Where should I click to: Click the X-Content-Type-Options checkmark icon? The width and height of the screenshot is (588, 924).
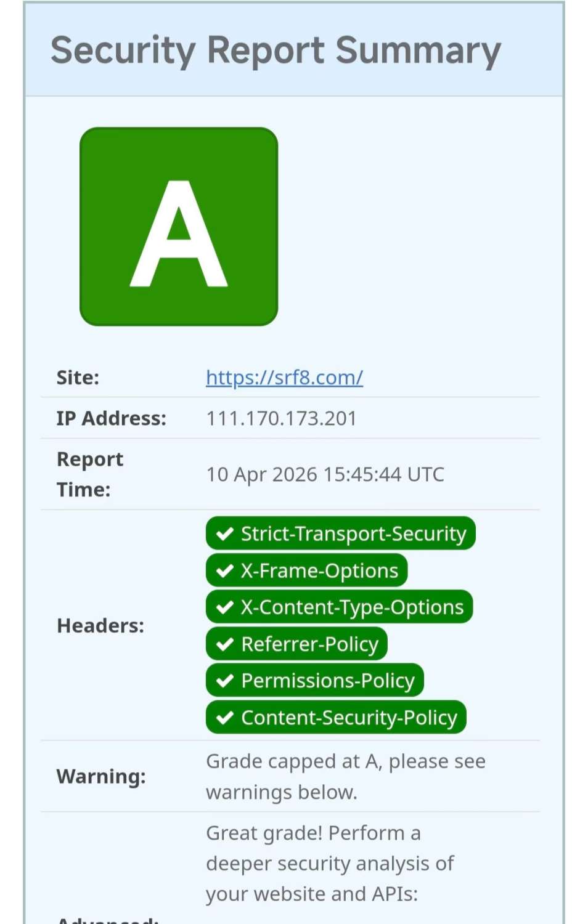tap(224, 607)
